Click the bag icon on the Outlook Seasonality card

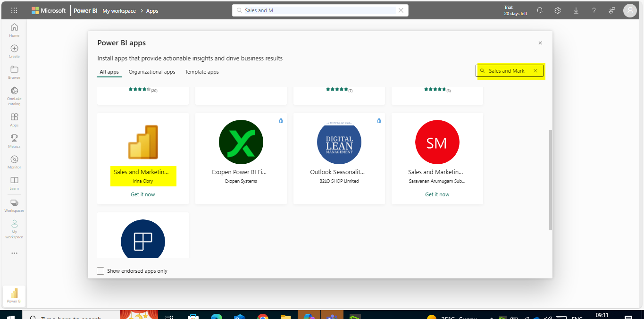coord(379,121)
